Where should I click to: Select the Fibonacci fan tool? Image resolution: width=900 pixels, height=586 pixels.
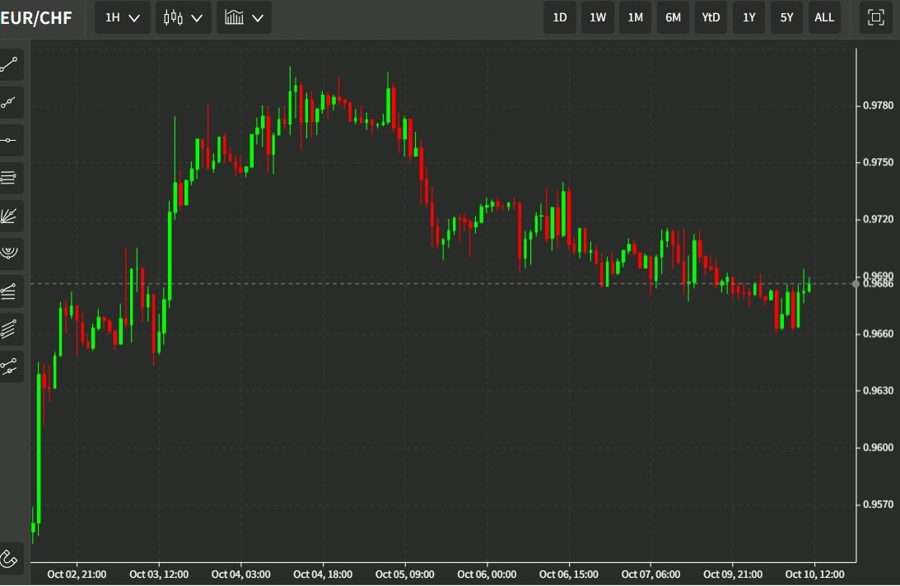pos(10,216)
